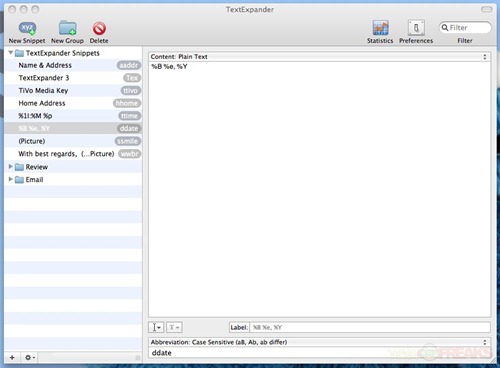
Task: Select the TiVo Media Key snippet
Action: click(x=73, y=91)
